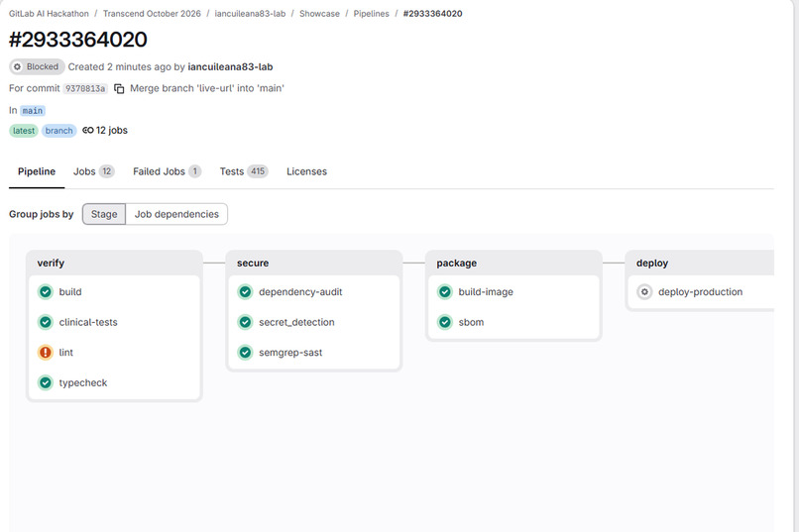Click the latest badge
The image size is (799, 532).
click(24, 131)
